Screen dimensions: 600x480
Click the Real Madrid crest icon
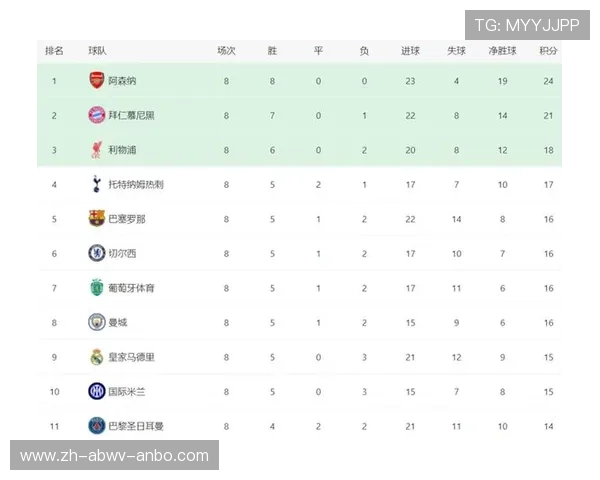[96, 357]
